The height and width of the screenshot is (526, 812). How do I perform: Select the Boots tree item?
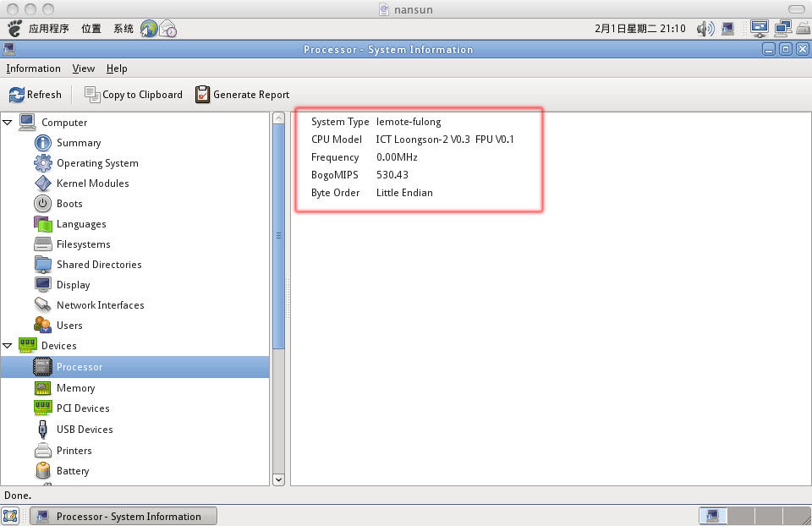69,204
